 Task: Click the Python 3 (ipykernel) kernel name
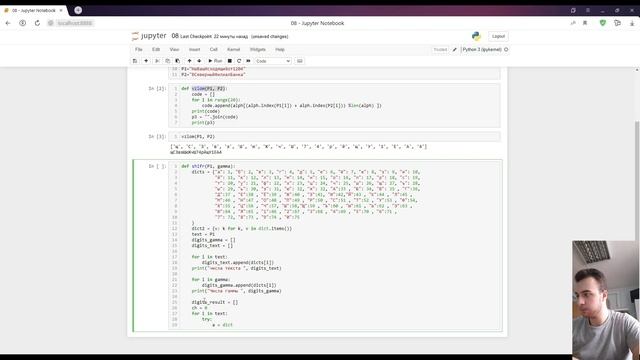pos(482,49)
